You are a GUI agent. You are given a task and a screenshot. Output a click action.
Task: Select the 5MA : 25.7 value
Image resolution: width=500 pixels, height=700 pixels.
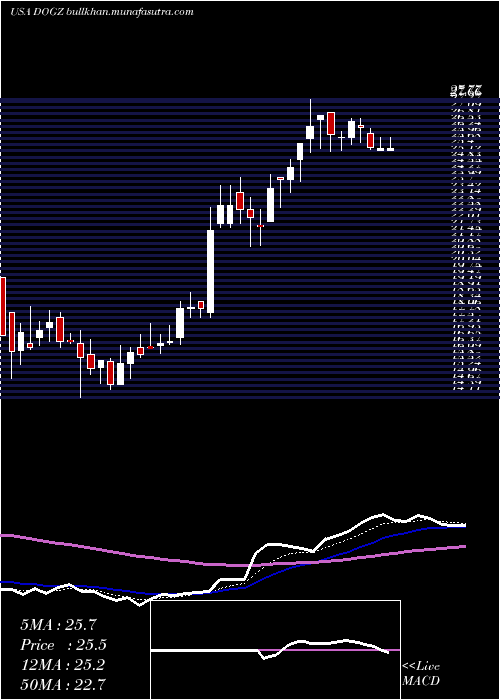tap(58, 625)
